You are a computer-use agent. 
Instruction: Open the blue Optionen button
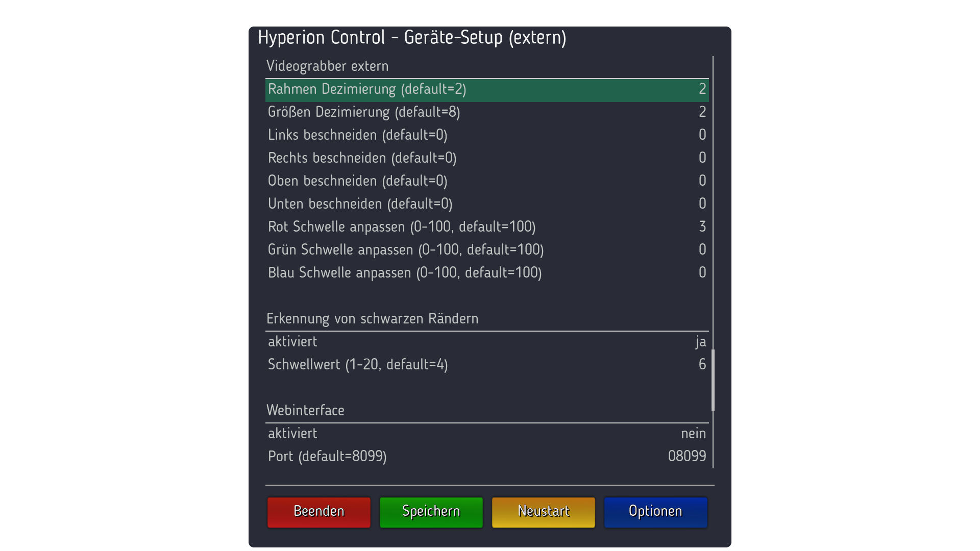point(655,512)
